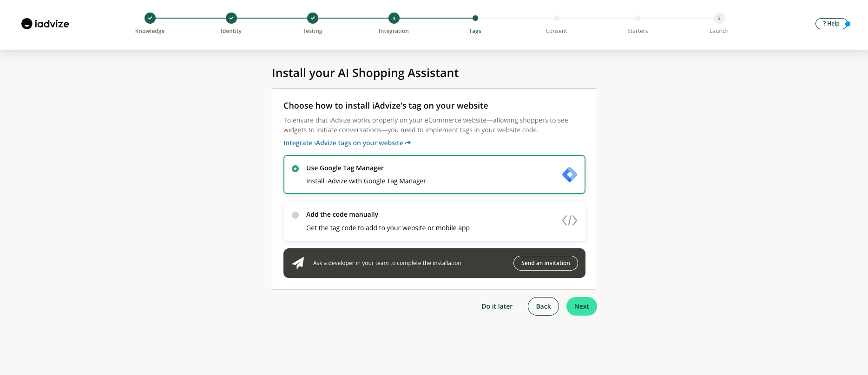The height and width of the screenshot is (375, 868).
Task: Go Back to the previous step
Action: [543, 306]
